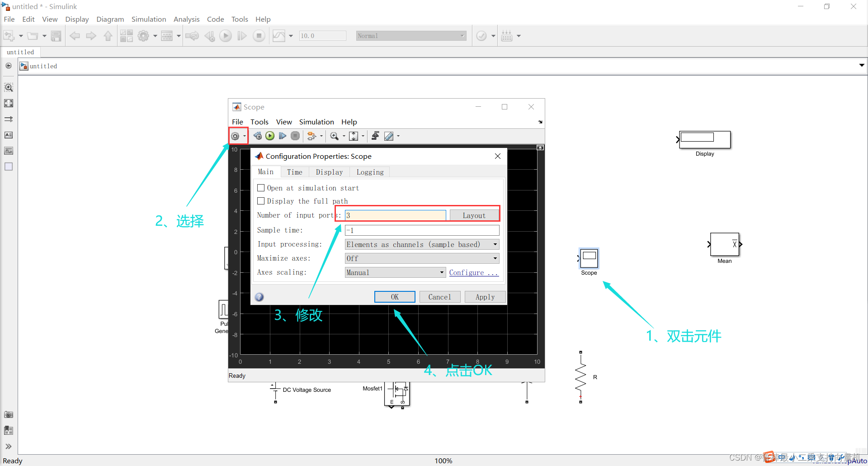Select the Mean block on canvas
The image size is (868, 466).
coord(725,244)
